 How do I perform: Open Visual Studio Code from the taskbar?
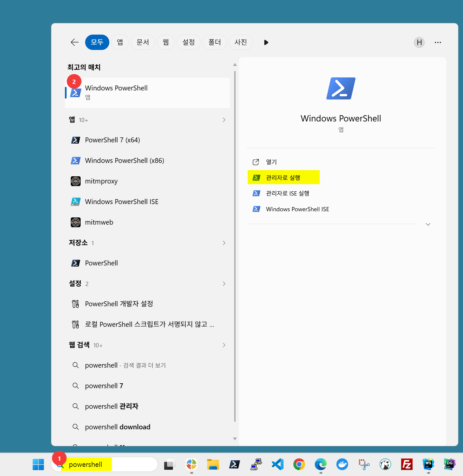pyautogui.click(x=278, y=464)
